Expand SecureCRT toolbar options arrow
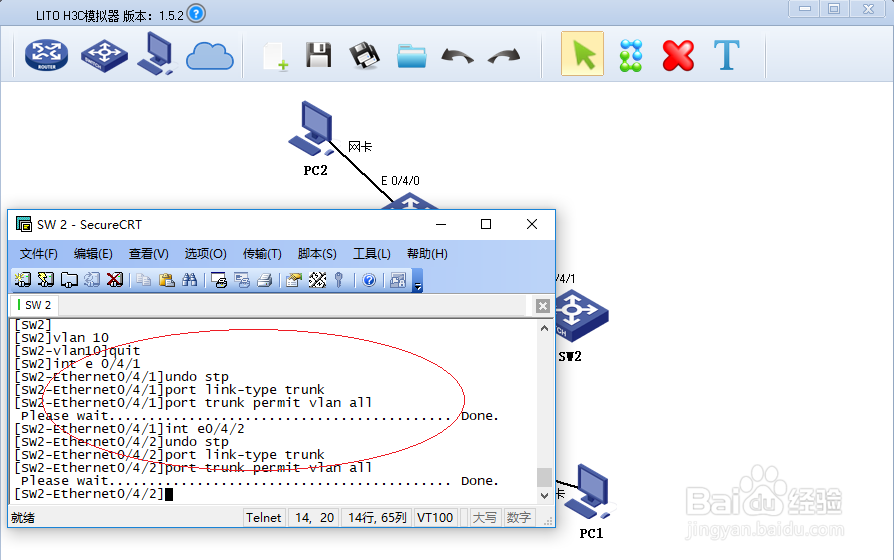894x560 pixels. tap(418, 281)
